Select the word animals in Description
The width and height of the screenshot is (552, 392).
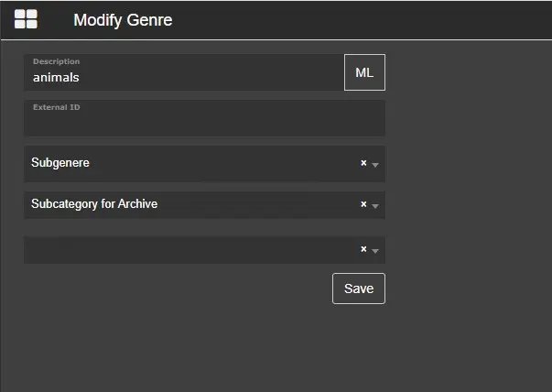56,78
